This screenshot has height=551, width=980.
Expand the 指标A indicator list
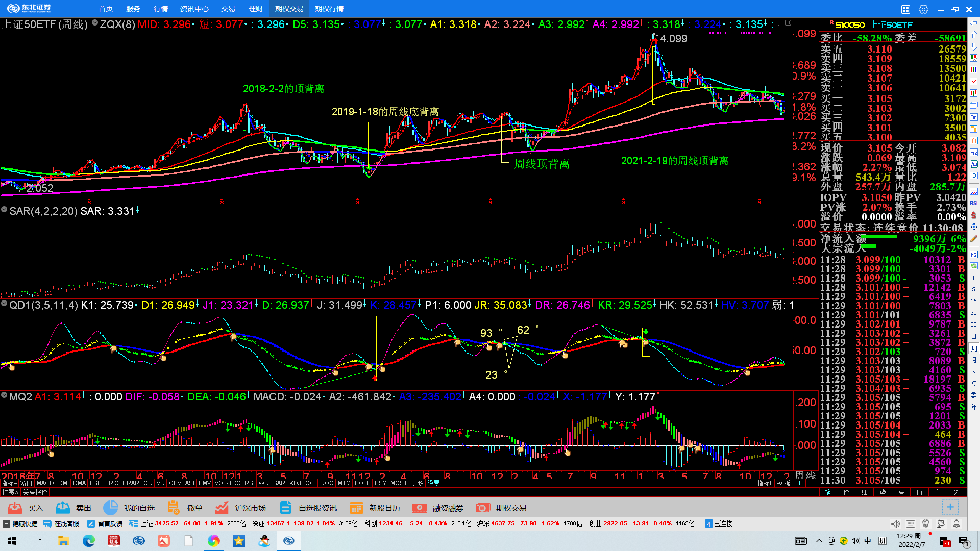[x=9, y=483]
